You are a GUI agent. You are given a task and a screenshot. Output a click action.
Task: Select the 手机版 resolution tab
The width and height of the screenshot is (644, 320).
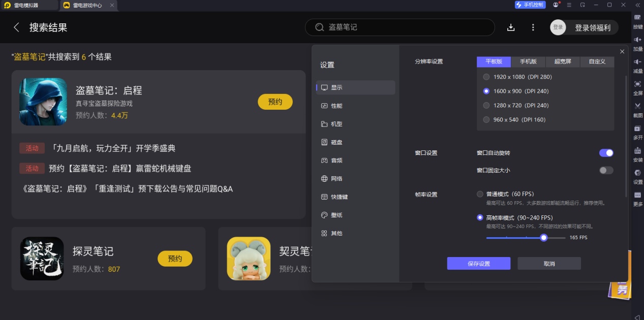click(529, 61)
